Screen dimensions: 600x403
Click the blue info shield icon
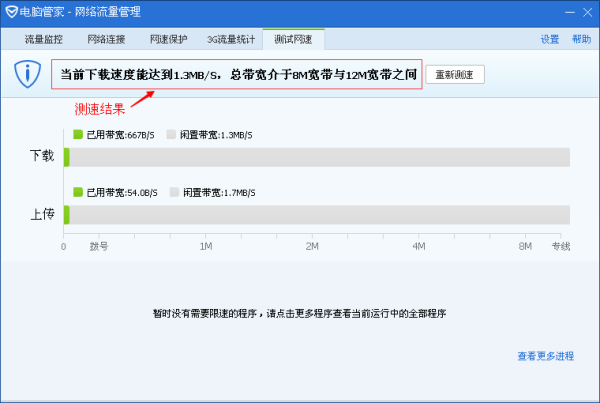[27, 74]
